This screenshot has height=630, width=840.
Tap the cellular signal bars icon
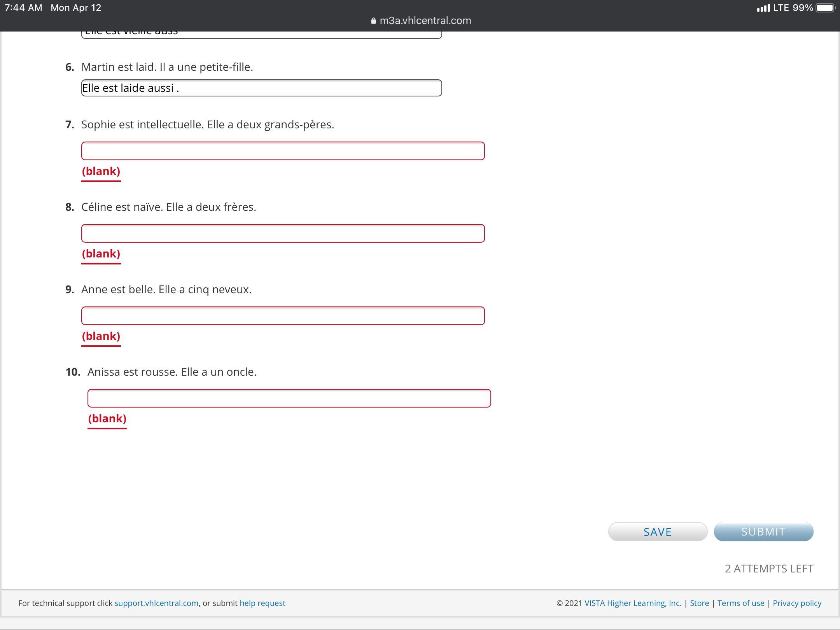pos(763,8)
